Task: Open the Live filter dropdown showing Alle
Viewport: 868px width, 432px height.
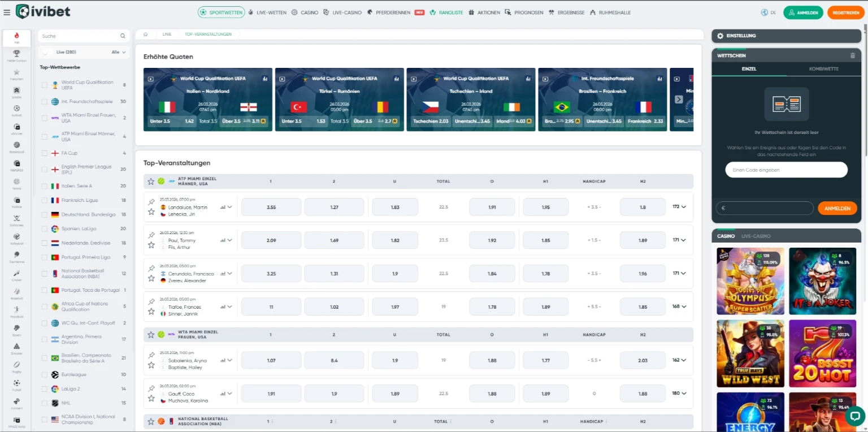Action: click(118, 51)
